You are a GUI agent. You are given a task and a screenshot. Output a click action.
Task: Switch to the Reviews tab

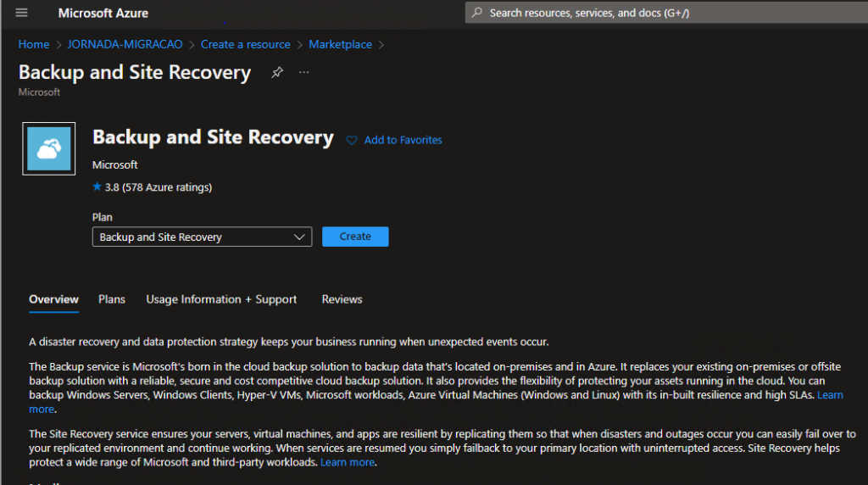pyautogui.click(x=342, y=299)
